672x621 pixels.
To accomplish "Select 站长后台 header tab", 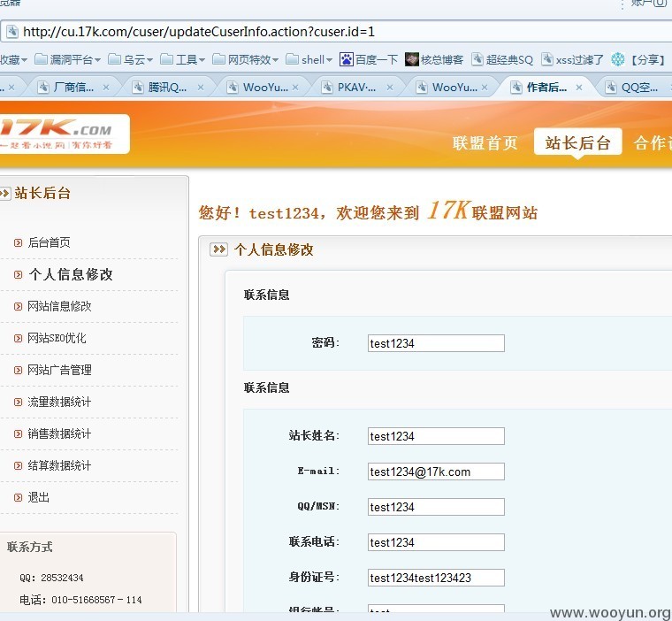I will click(x=577, y=142).
